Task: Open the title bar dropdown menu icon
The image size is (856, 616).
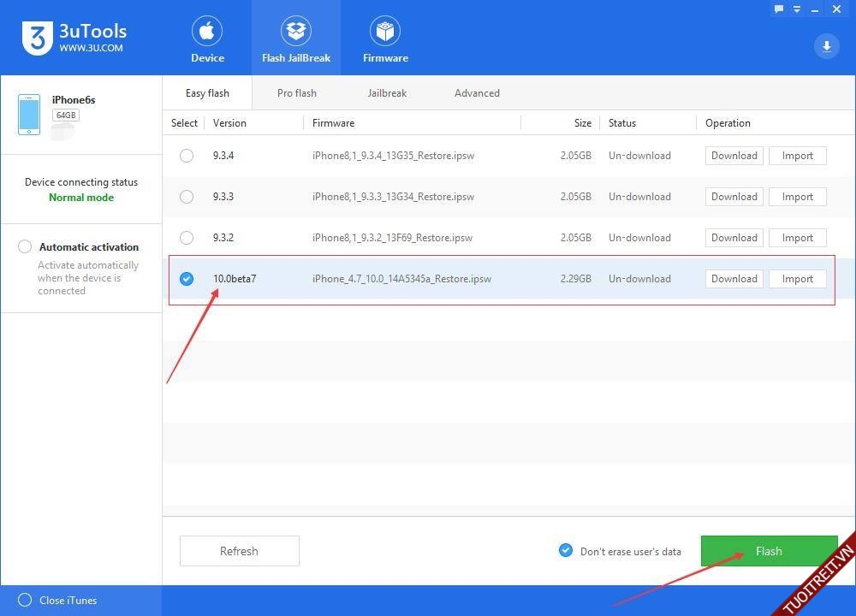Action: [795, 9]
